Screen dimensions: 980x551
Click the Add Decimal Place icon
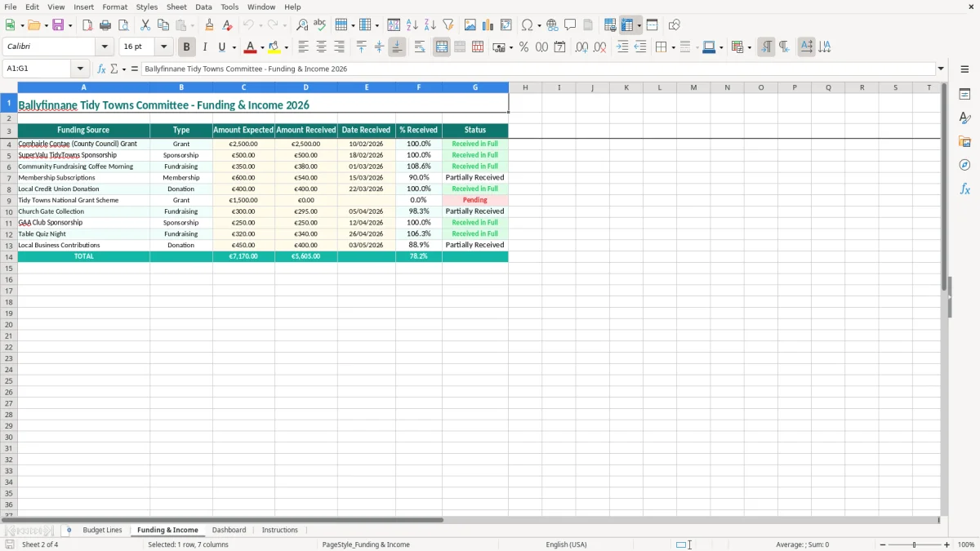pyautogui.click(x=581, y=47)
